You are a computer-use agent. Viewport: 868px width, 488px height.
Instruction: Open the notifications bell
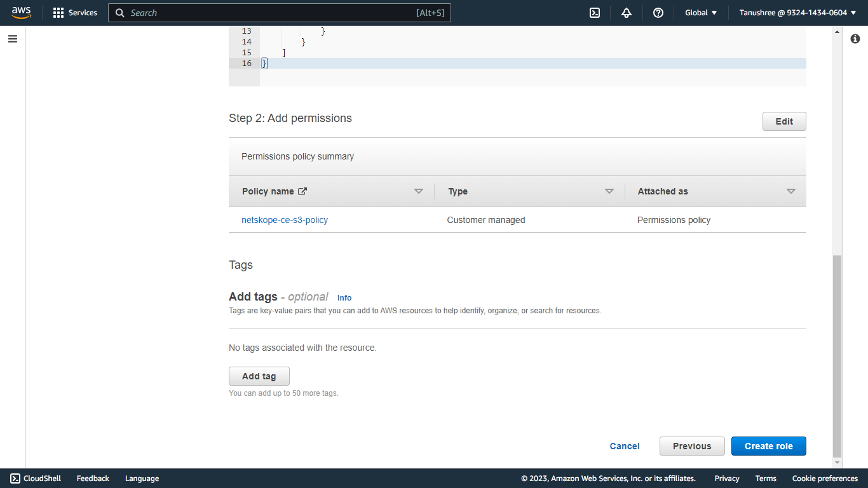click(x=627, y=13)
